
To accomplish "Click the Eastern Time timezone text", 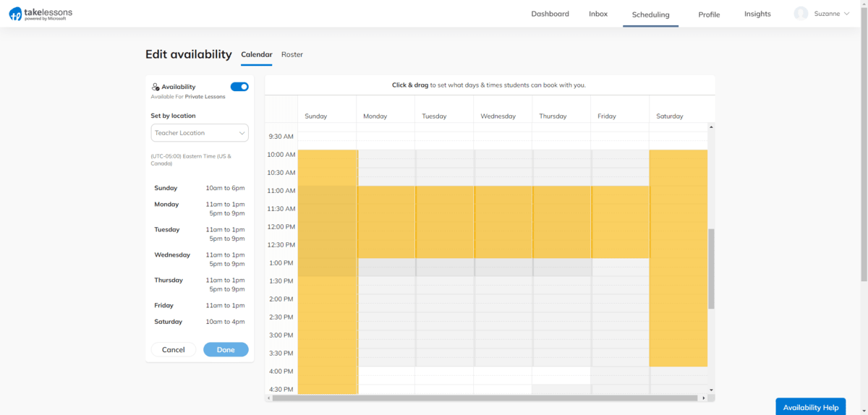I will pos(191,160).
